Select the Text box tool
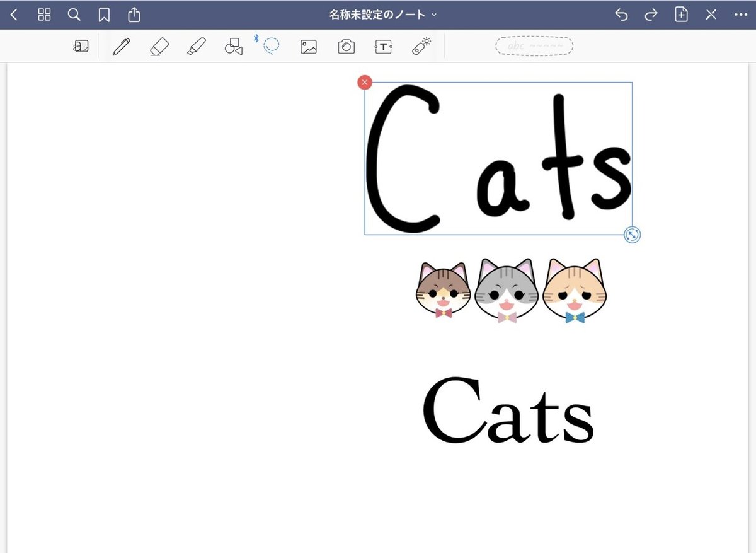The height and width of the screenshot is (553, 756). point(383,47)
